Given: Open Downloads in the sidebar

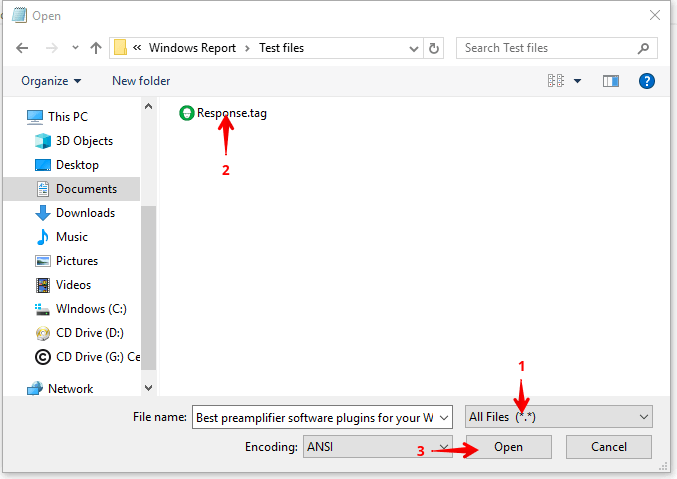Looking at the screenshot, I should pos(85,213).
